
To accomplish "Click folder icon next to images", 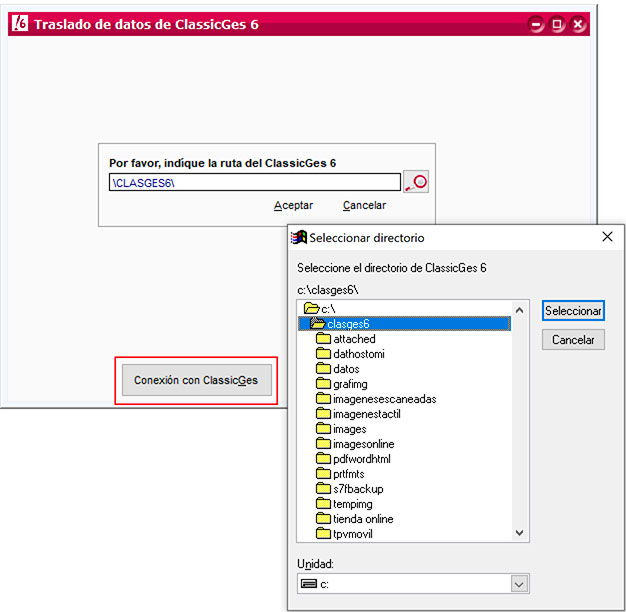I will coord(323,428).
